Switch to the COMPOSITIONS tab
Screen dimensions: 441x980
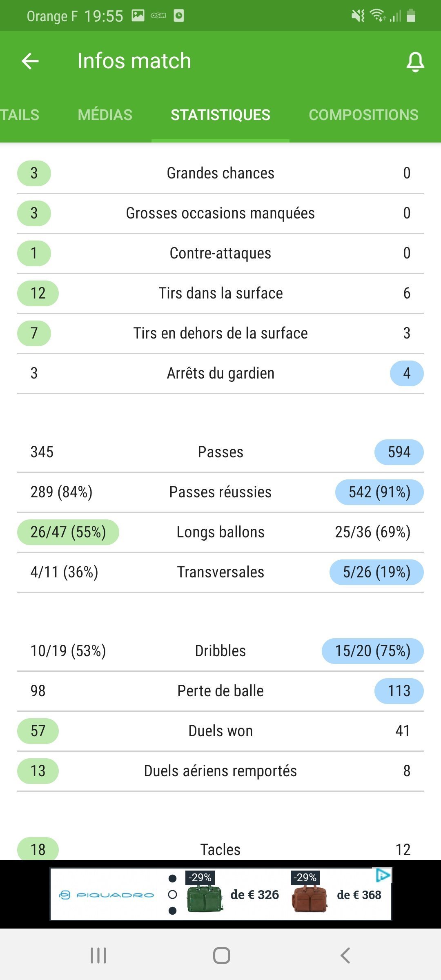click(363, 115)
